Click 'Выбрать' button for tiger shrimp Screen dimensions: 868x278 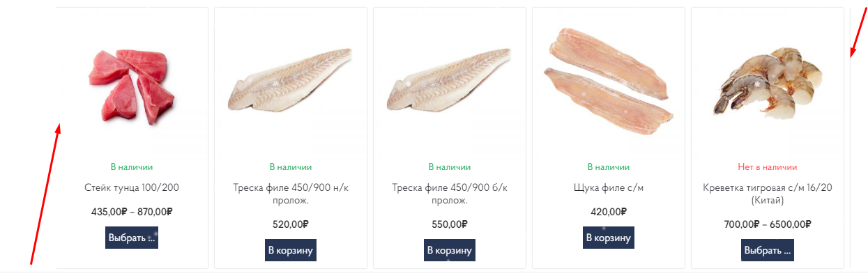pyautogui.click(x=768, y=250)
